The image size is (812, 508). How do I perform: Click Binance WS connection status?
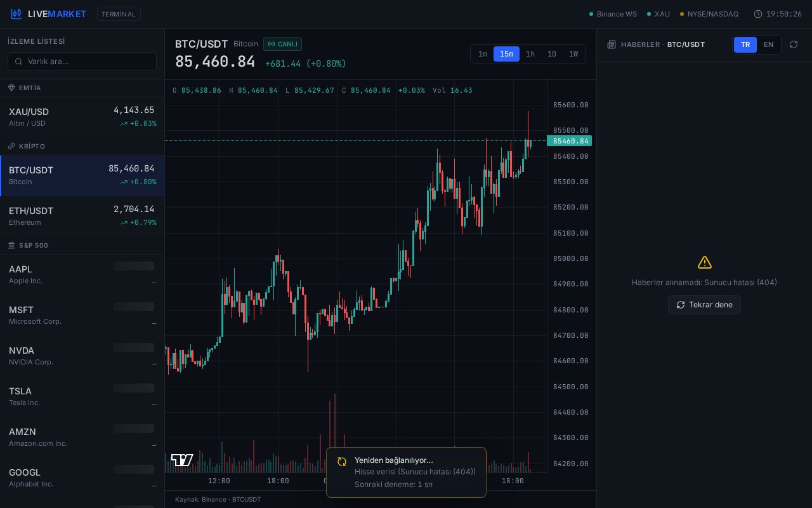pyautogui.click(x=613, y=14)
